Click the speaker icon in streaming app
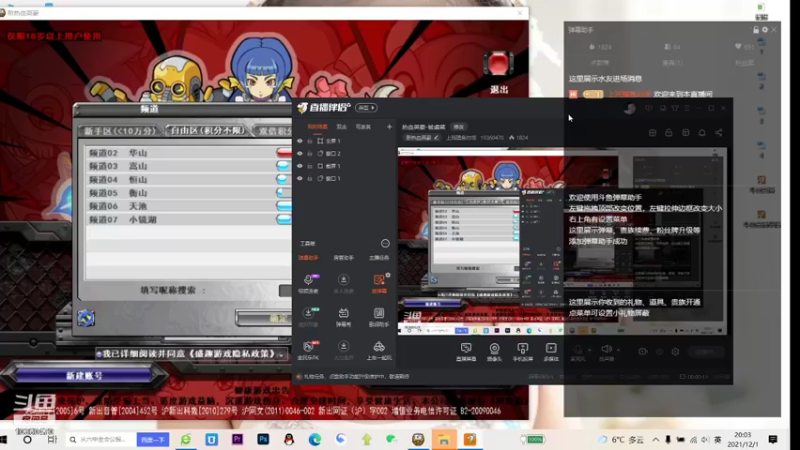The width and height of the screenshot is (800, 450). pos(607,349)
